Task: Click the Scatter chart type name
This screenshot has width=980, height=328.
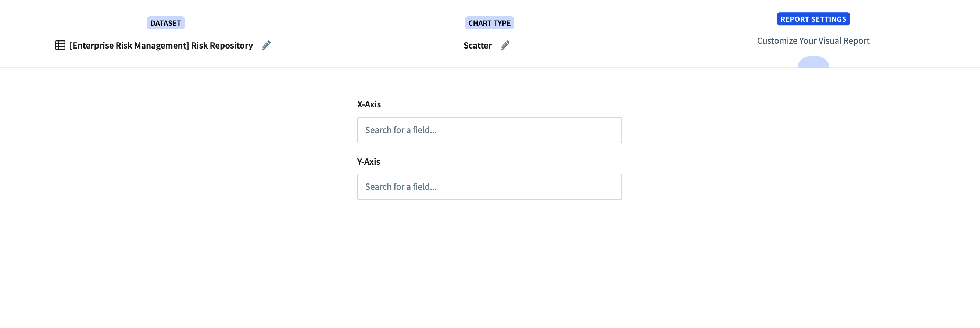Action: 478,46
